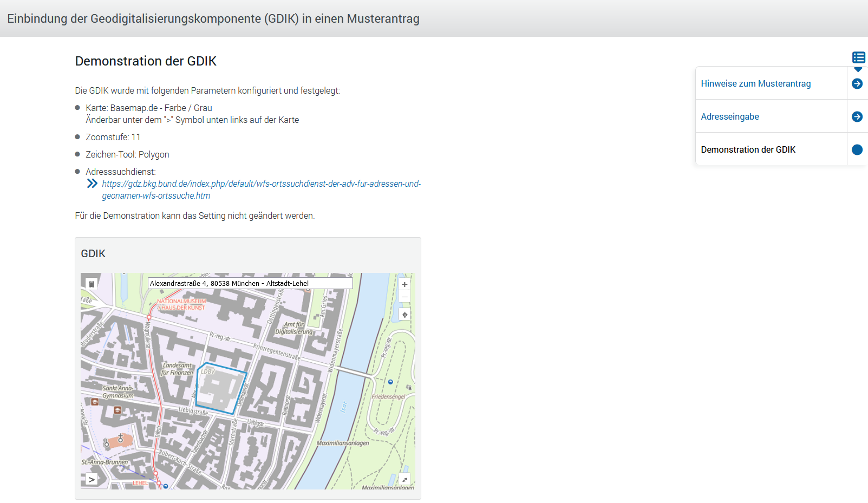The height and width of the screenshot is (503, 868).
Task: Go to the Adresseingabe step
Action: tap(729, 116)
